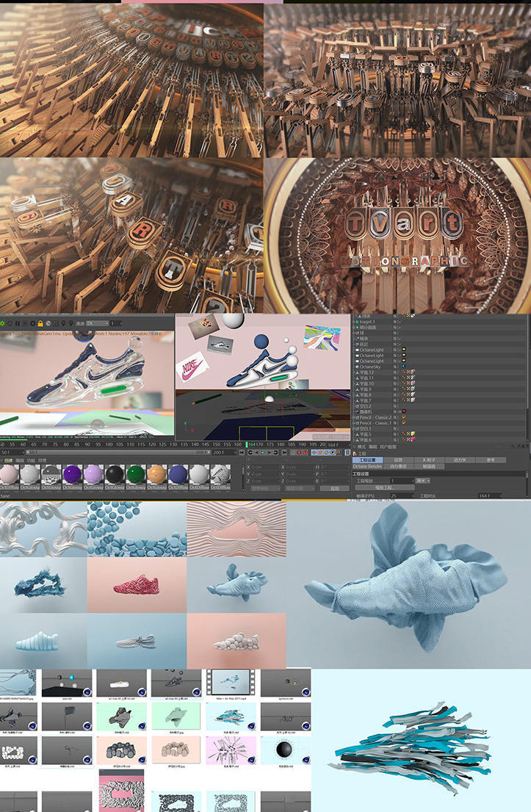Click the 应用 apply button in coordinates
The image size is (531, 812).
[334, 488]
